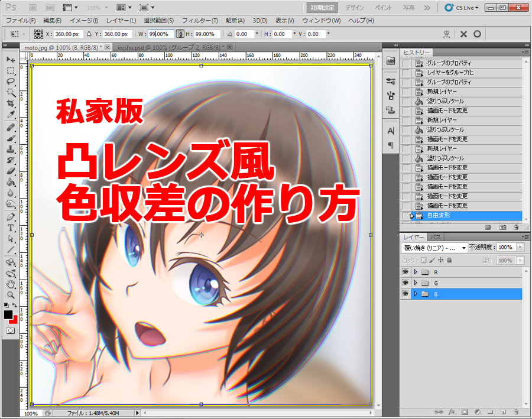This screenshot has height=419, width=532.
Task: Select the Quick Selection tool
Action: point(11,92)
